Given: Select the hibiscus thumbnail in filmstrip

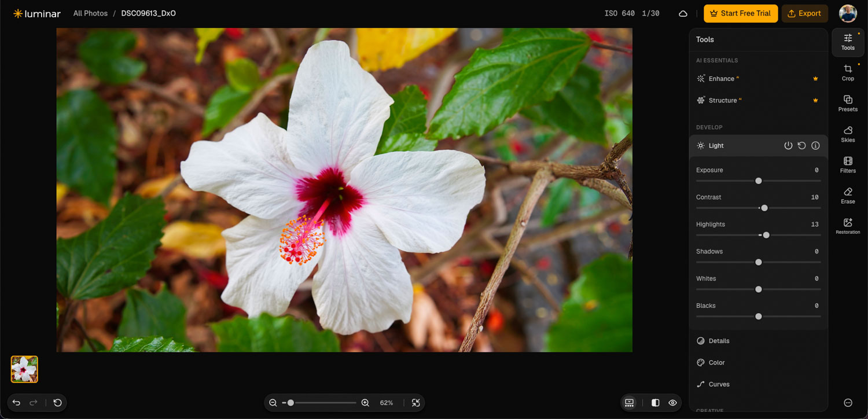Looking at the screenshot, I should point(24,369).
